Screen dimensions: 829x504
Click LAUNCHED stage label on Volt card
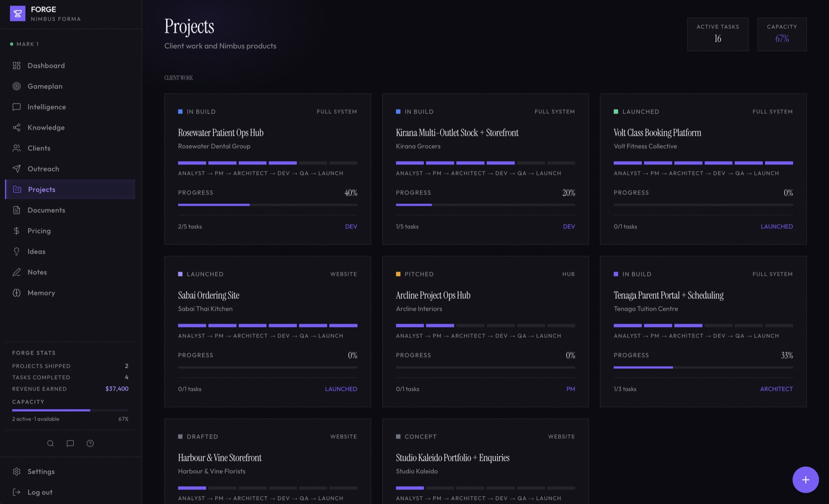(x=777, y=226)
